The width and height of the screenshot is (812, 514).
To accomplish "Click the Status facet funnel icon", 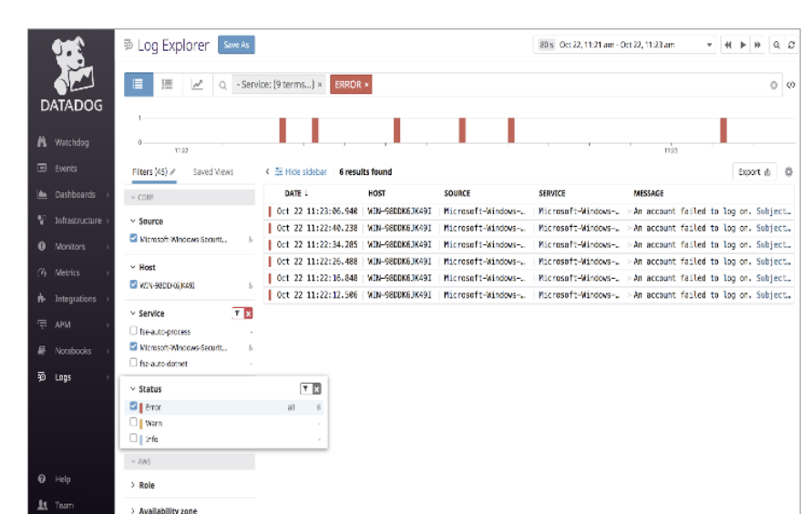I will [x=305, y=389].
